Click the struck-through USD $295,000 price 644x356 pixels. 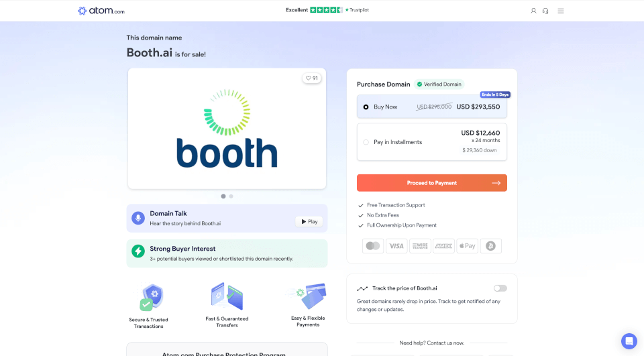[x=434, y=107]
